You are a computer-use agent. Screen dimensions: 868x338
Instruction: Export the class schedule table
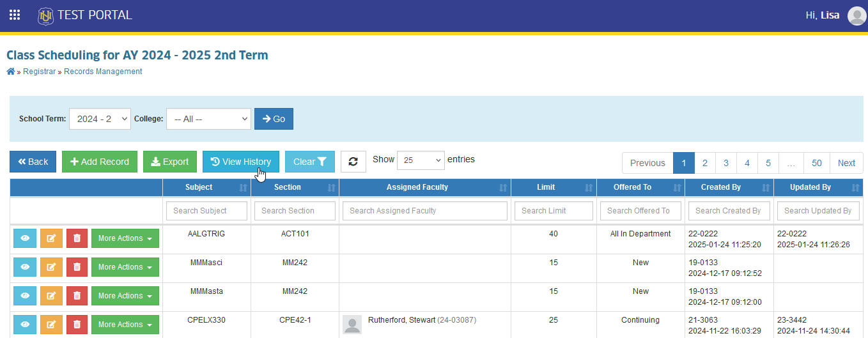[170, 162]
